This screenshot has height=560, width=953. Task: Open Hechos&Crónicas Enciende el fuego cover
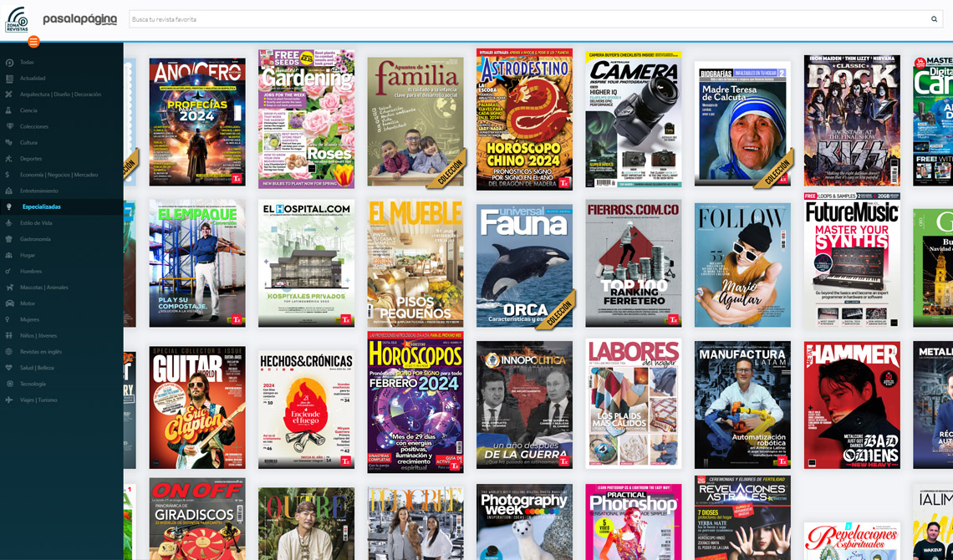306,410
